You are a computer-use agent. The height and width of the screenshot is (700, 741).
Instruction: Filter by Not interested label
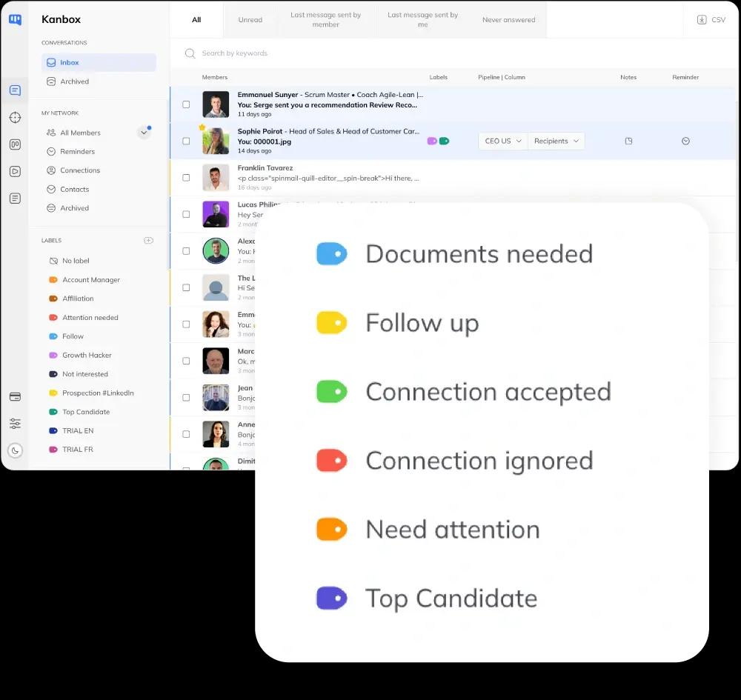pos(85,374)
